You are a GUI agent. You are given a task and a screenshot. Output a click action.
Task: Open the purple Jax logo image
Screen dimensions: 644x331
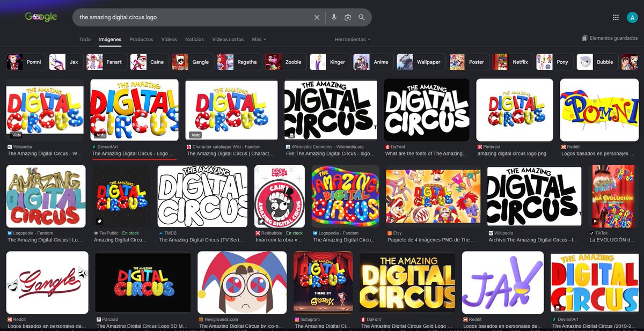(x=503, y=283)
